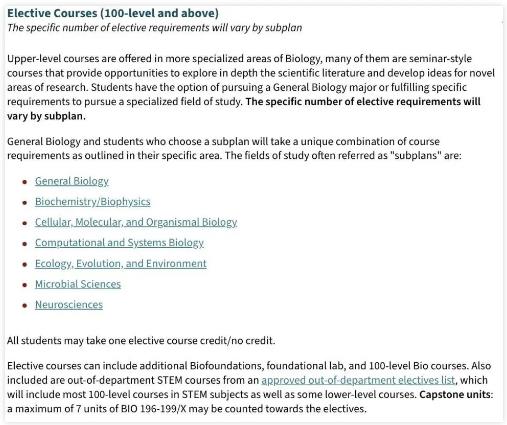This screenshot has height=425, width=507.
Task: Visit the Computational and Systems Biology link
Action: [x=119, y=243]
